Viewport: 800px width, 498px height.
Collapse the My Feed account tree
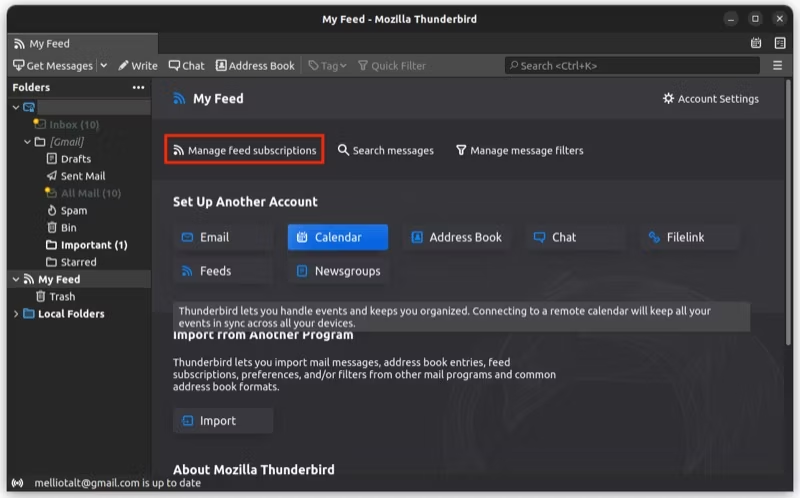[16, 280]
